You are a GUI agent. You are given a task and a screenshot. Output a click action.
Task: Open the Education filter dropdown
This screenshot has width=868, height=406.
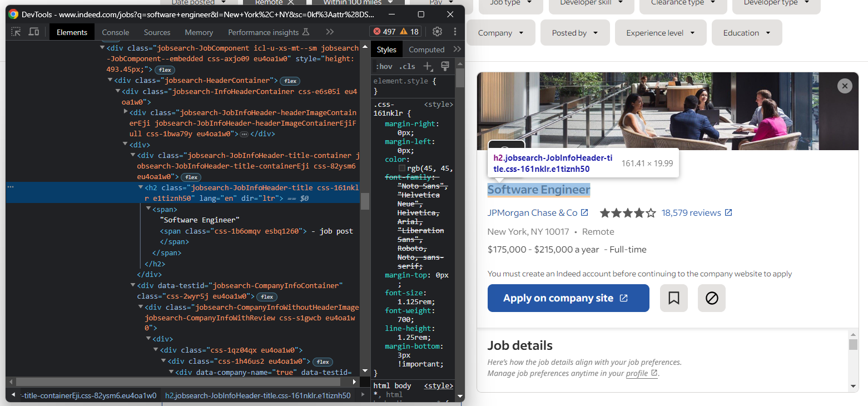(x=747, y=32)
